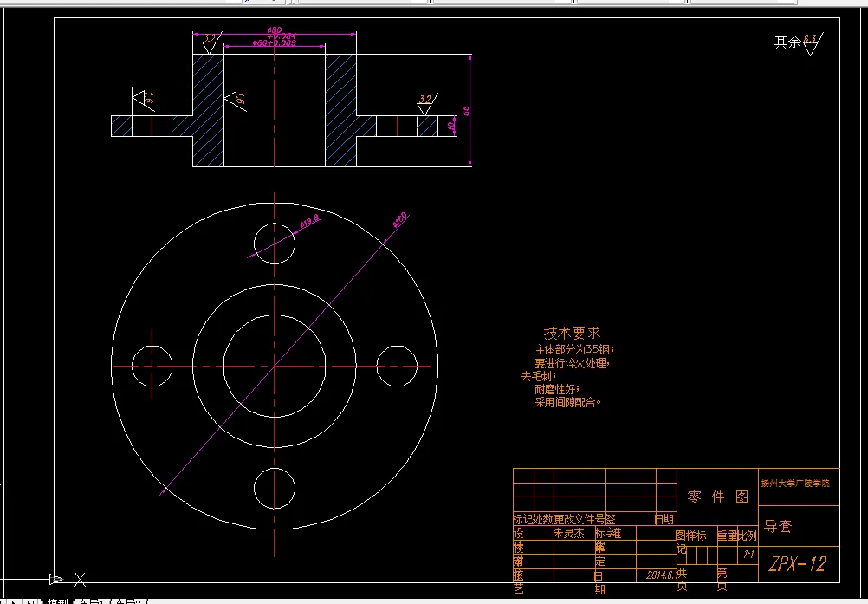Viewport: 868px width, 604px height.
Task: Switch to the 布局1 layout tab
Action: (x=92, y=601)
